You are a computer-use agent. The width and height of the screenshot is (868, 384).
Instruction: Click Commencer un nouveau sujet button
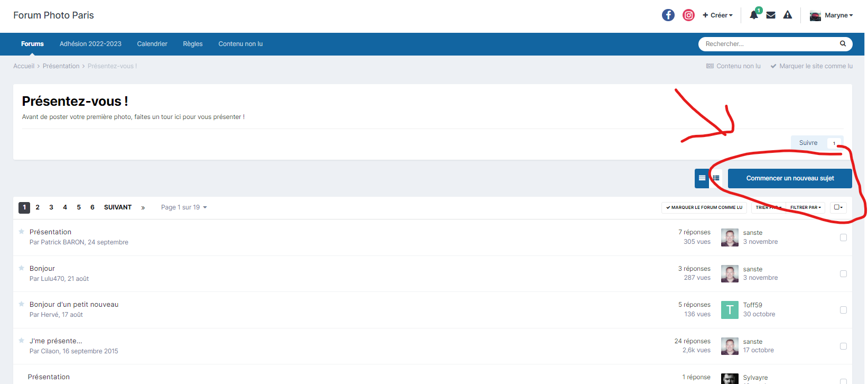pos(790,178)
